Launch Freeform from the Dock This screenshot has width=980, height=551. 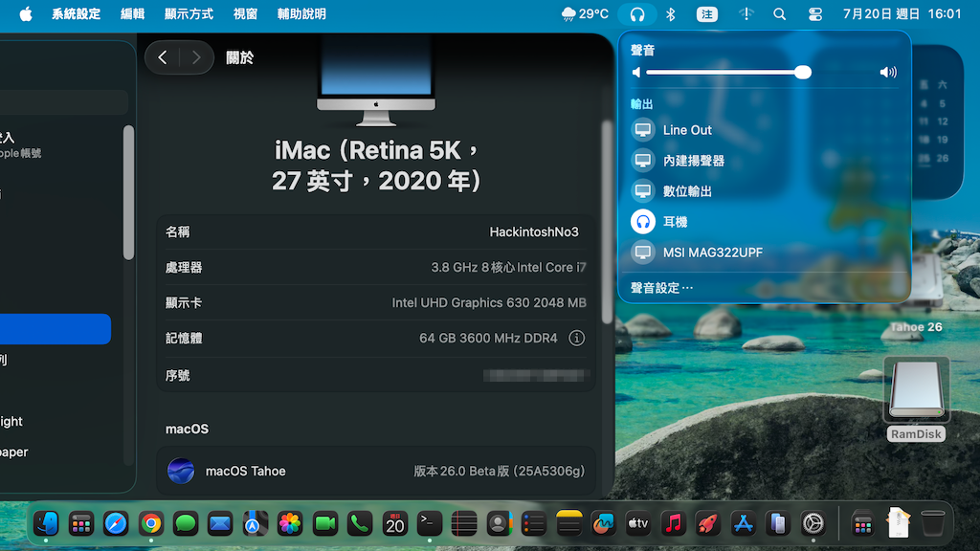click(604, 523)
